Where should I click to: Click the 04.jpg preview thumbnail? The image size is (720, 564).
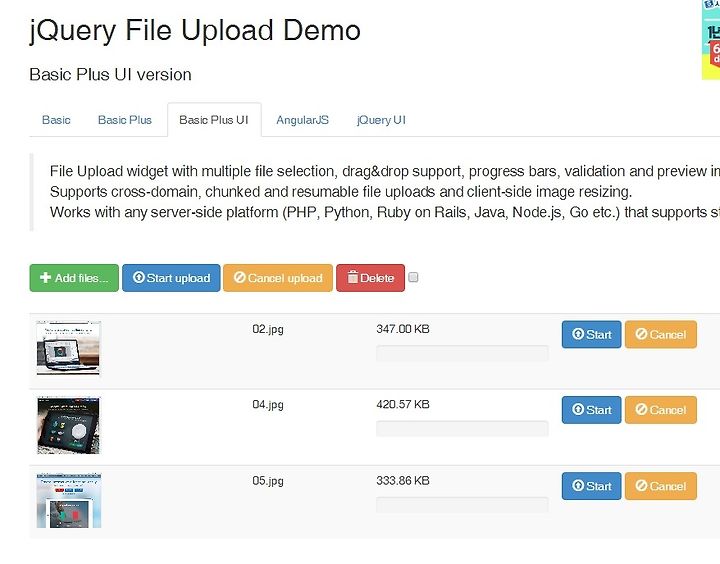click(x=68, y=425)
